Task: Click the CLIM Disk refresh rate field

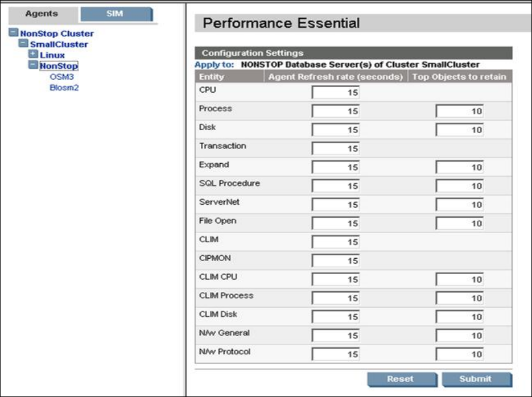Action: (336, 317)
